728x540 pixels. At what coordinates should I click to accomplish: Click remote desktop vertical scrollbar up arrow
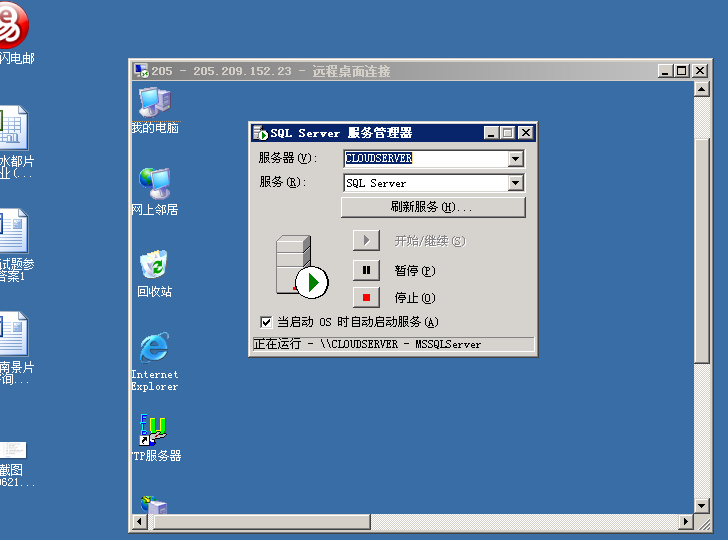702,89
